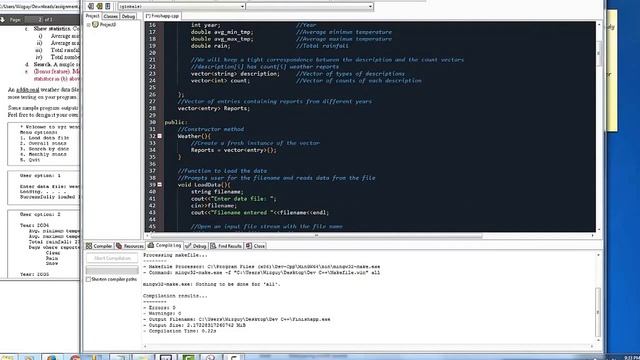640x360 pixels.
Task: Open the bottom panel Debug tab
Action: (196, 246)
